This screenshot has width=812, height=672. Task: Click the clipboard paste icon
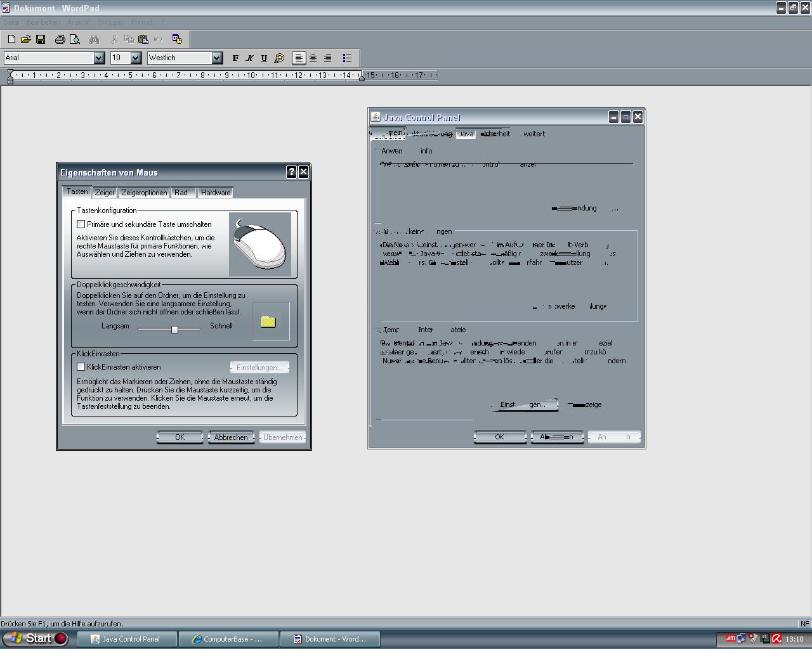pyautogui.click(x=143, y=39)
